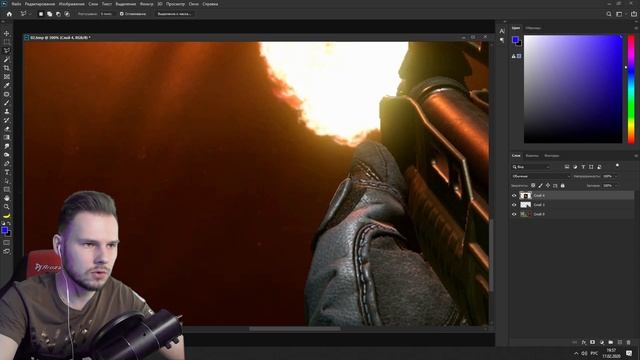Open the layer filter kind dropdown

pos(531,167)
